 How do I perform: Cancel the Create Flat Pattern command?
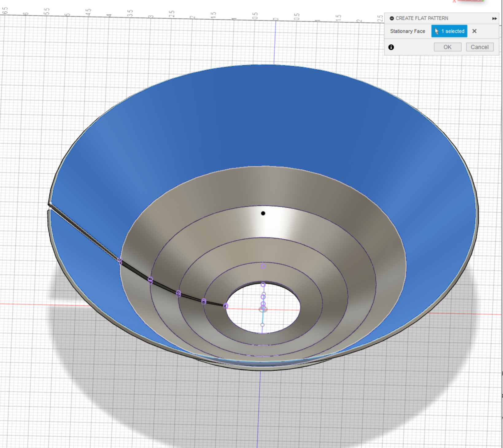479,47
